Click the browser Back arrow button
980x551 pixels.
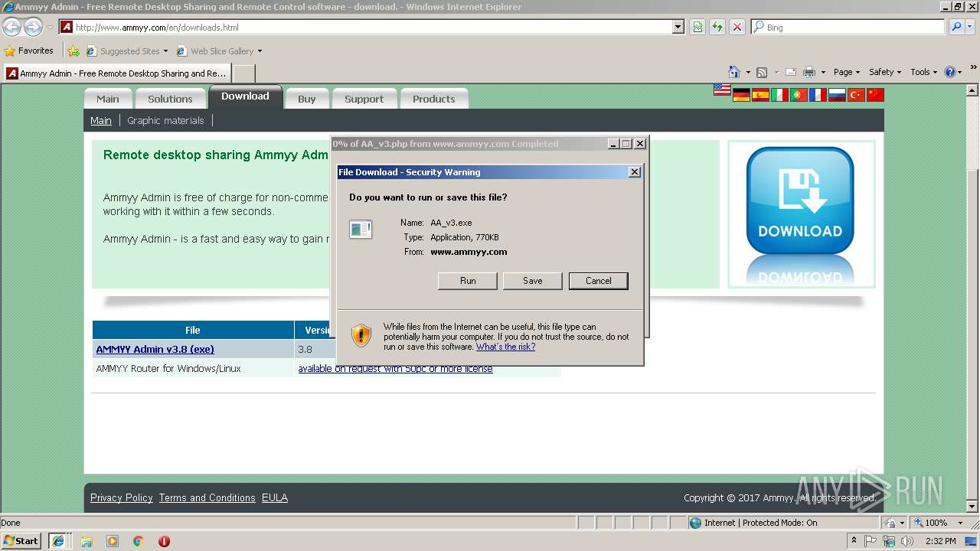(x=12, y=28)
